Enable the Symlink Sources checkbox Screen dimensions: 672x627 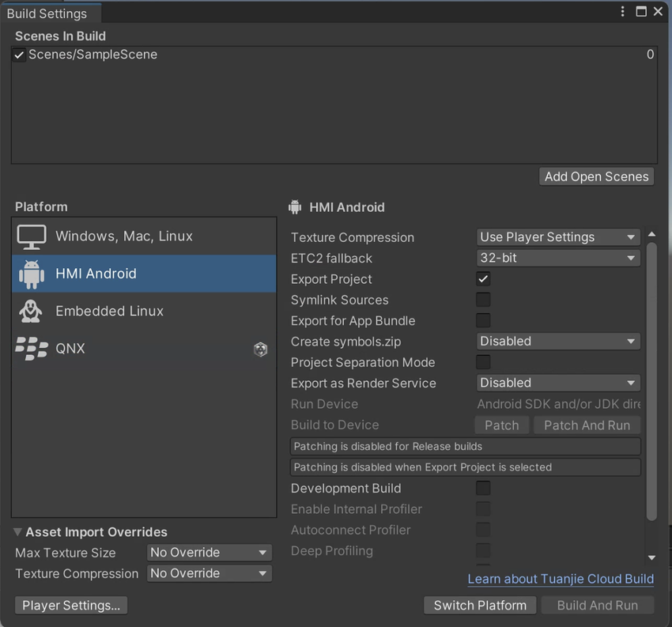[483, 300]
